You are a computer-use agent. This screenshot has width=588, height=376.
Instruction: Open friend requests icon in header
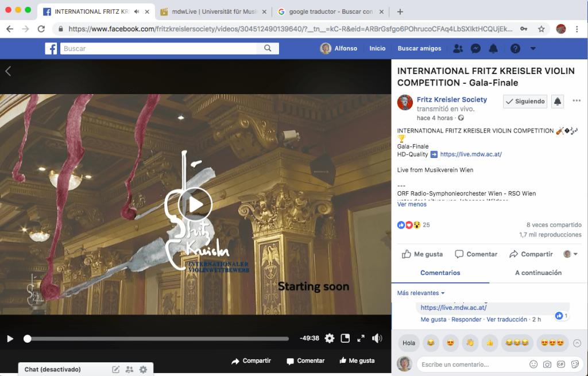[x=458, y=49]
